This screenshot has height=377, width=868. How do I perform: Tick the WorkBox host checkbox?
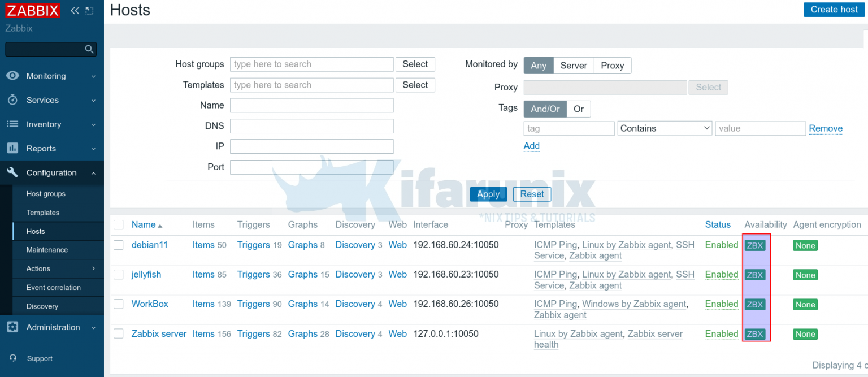tap(118, 304)
